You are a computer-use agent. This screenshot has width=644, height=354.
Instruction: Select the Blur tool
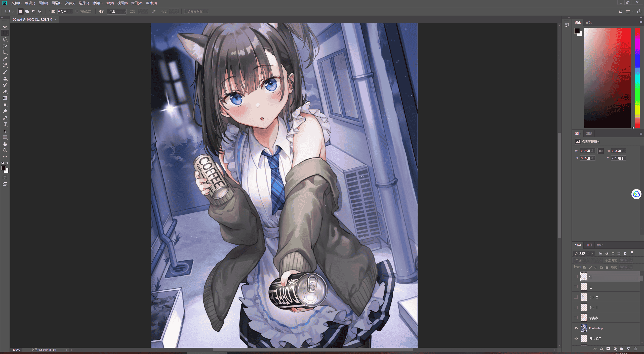click(x=5, y=105)
